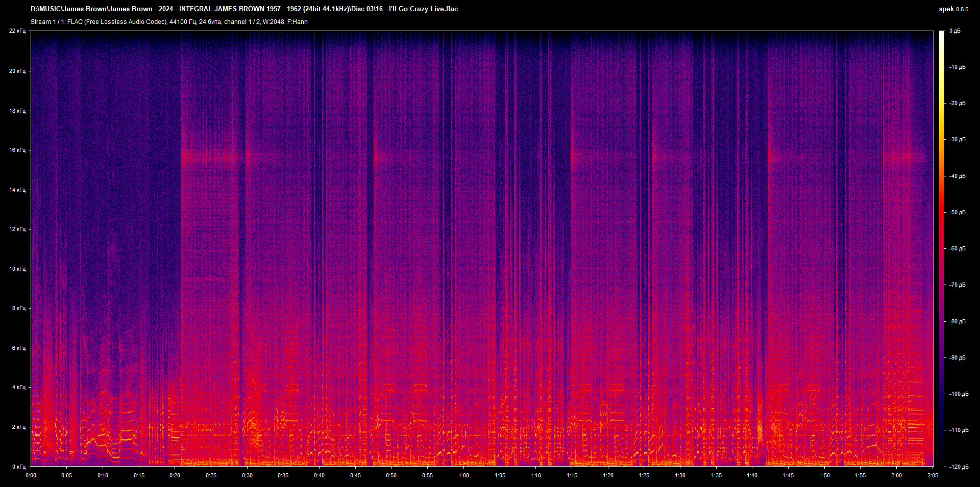The image size is (980, 487).
Task: Click the -10 дБ level scale label
Action: 957,67
